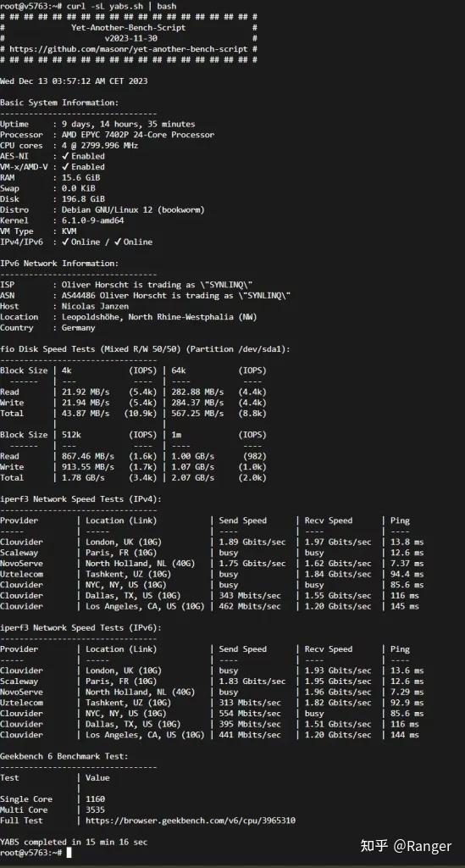Click 512k write speed '913.55 MB/s'

(88, 467)
